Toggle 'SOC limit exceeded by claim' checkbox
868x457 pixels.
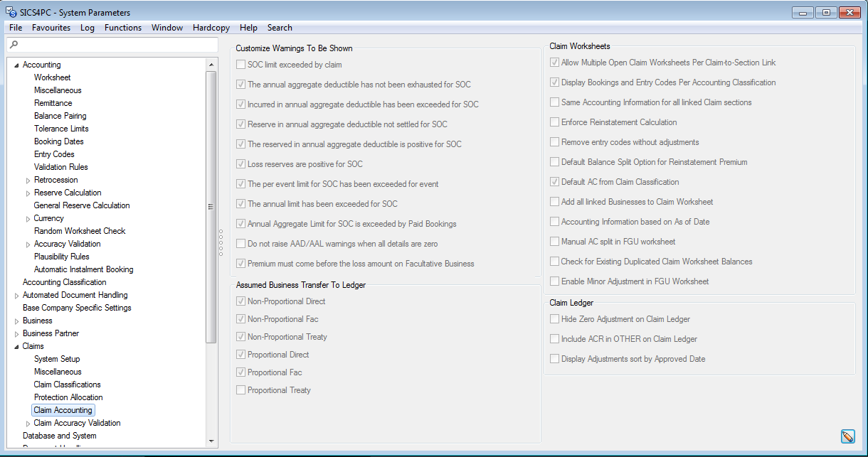(x=241, y=65)
